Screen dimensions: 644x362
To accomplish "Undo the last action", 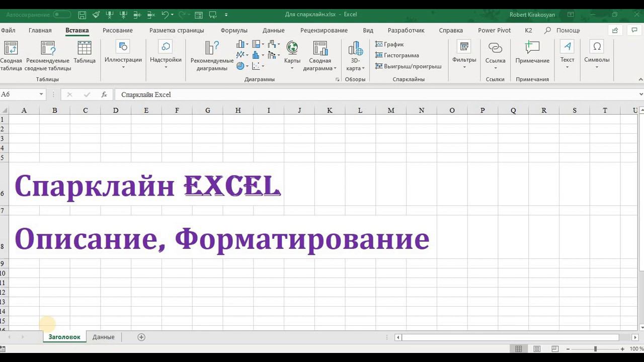I will [165, 15].
